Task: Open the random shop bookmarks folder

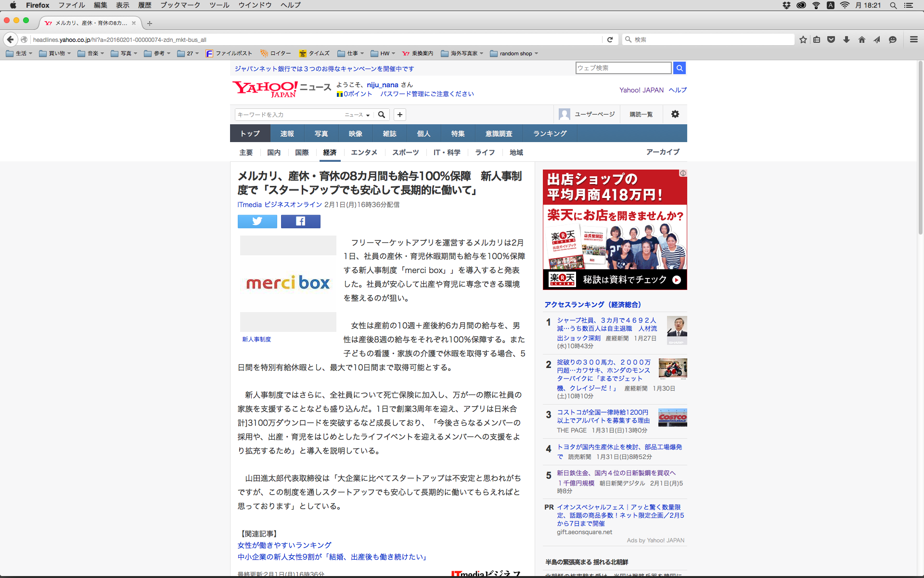Action: [514, 53]
